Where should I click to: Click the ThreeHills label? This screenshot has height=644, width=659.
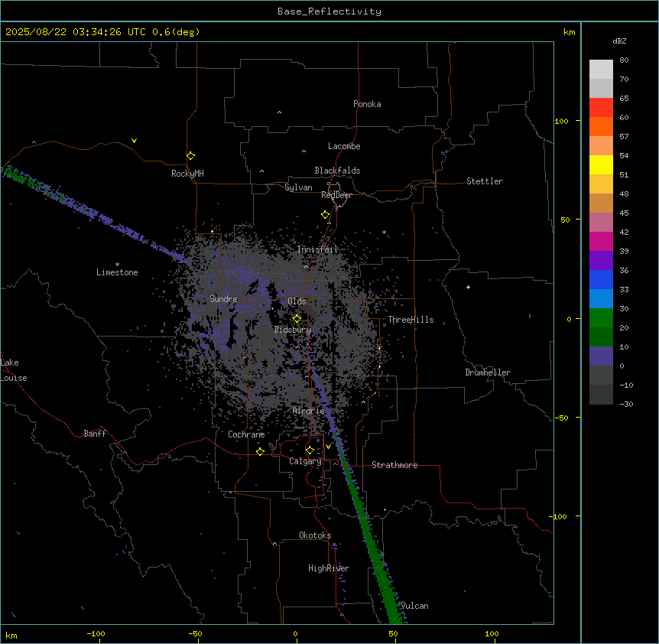coord(411,320)
